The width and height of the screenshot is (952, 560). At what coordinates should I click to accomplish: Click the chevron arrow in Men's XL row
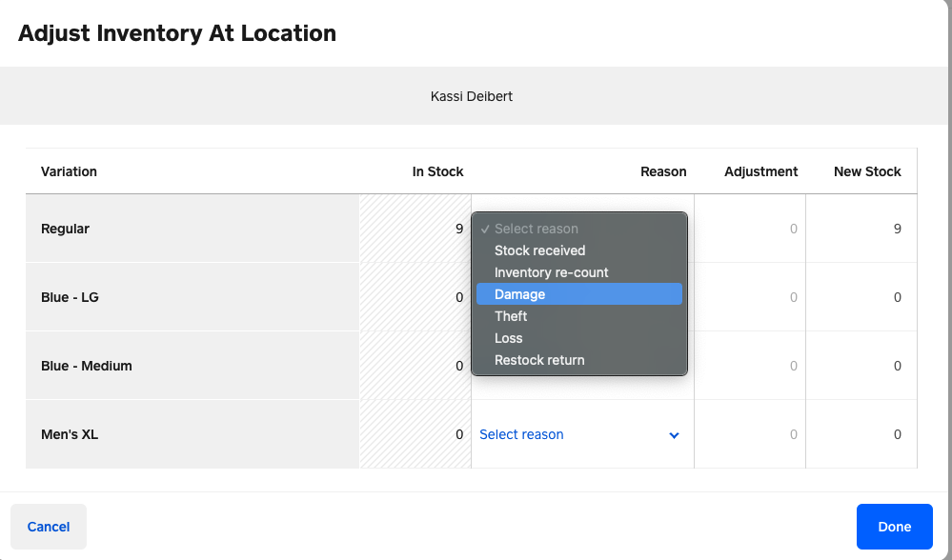pyautogui.click(x=674, y=435)
